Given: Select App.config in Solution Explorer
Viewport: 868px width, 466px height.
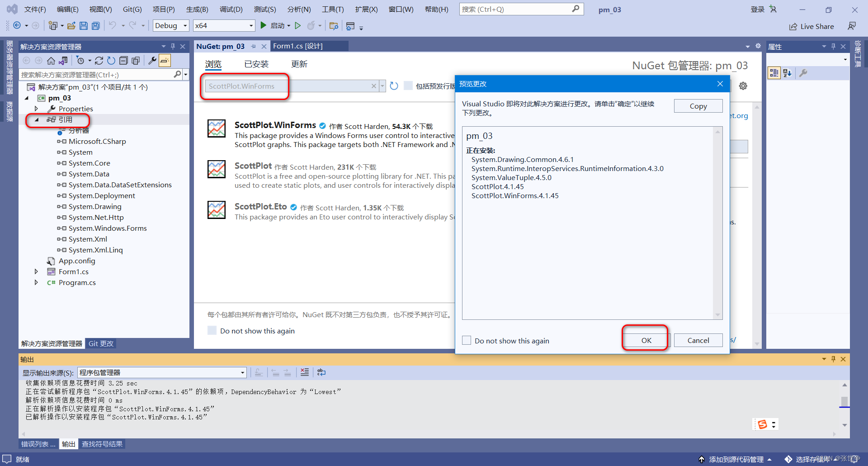Looking at the screenshot, I should click(77, 261).
